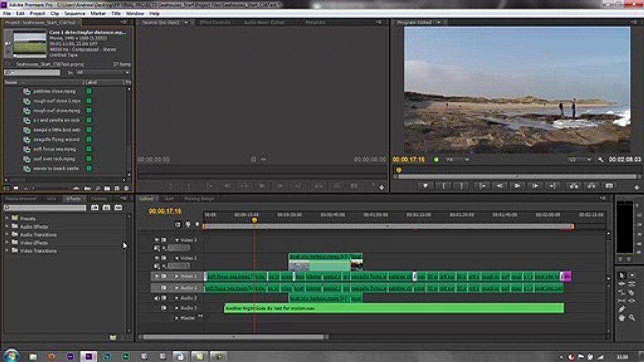The height and width of the screenshot is (362, 644).
Task: Collapse the Video 3 track
Action: (x=177, y=240)
